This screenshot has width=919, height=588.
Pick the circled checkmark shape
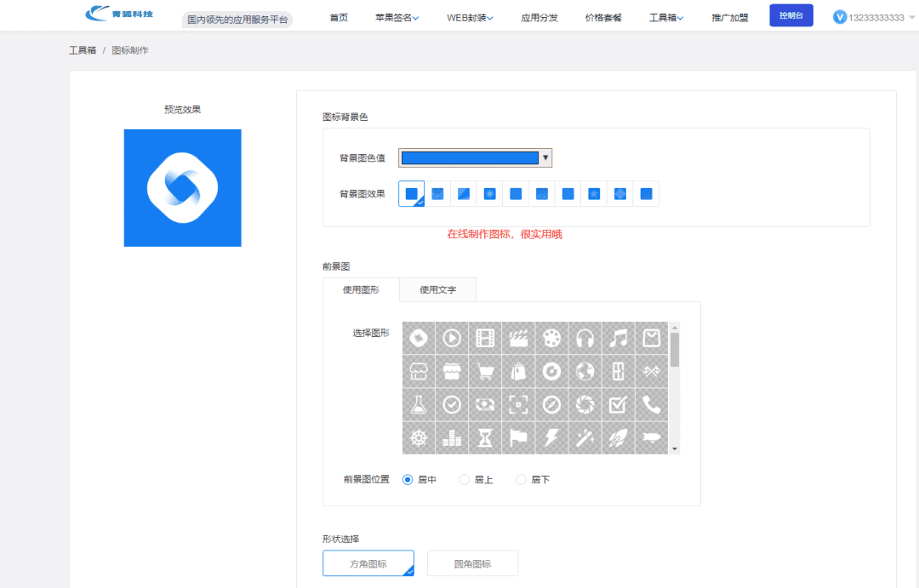(451, 404)
